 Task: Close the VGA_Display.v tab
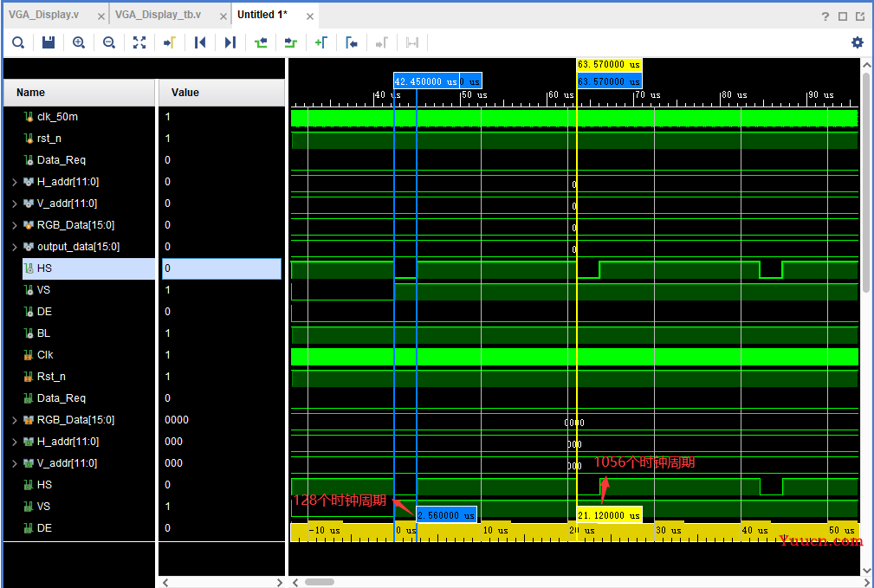(x=100, y=16)
